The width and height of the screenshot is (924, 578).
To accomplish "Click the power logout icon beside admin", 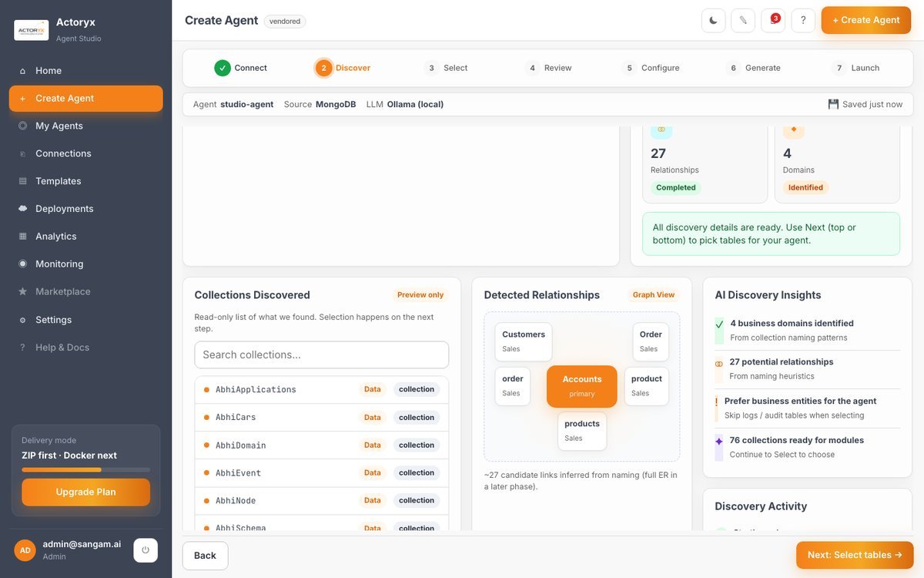I will pos(146,550).
